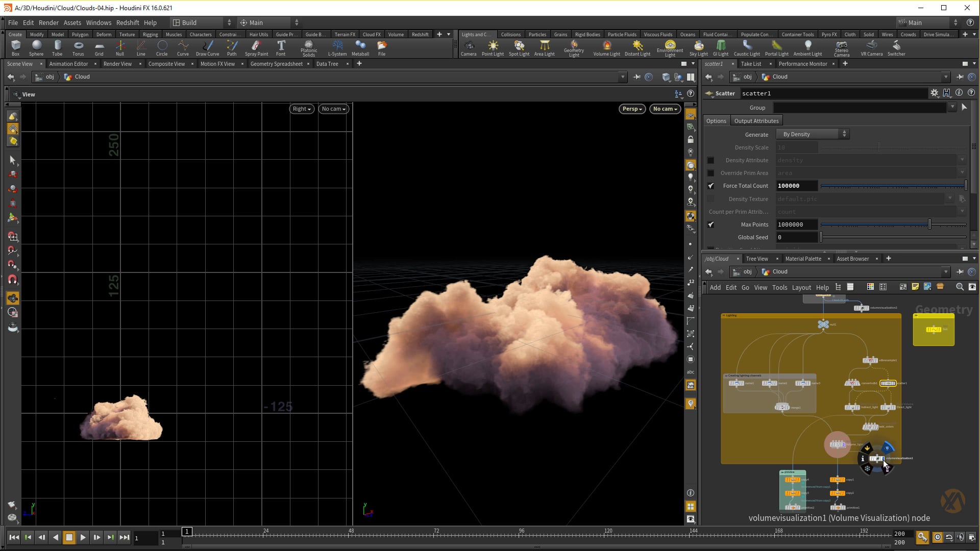
Task: Toggle Density Attribute checkbox
Action: (x=710, y=160)
